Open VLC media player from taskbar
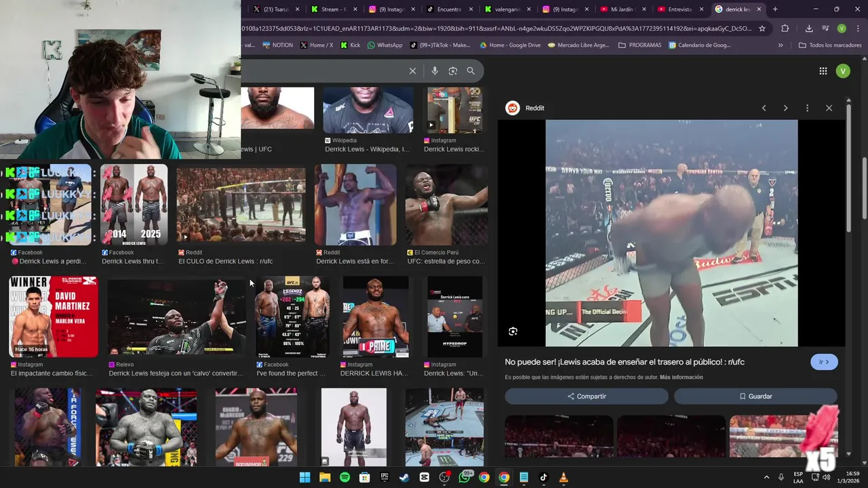Image resolution: width=868 pixels, height=488 pixels. tap(564, 477)
